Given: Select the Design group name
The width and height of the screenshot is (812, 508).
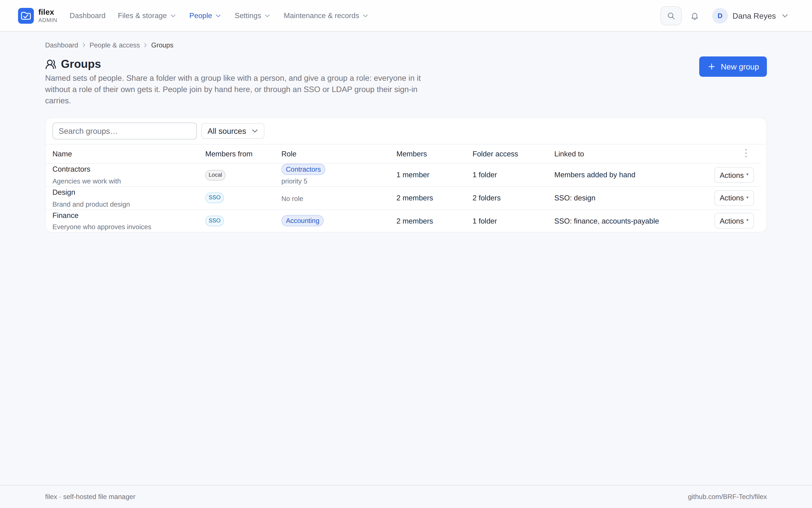Looking at the screenshot, I should (x=64, y=192).
